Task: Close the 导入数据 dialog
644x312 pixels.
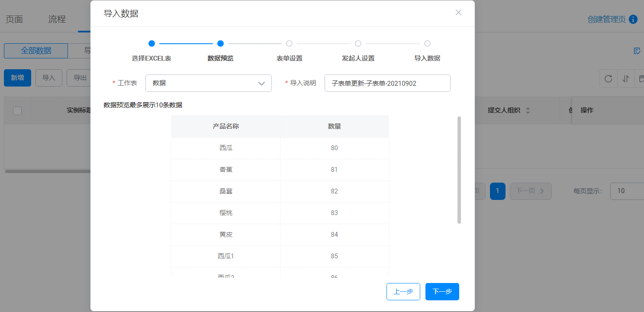Action: click(458, 13)
